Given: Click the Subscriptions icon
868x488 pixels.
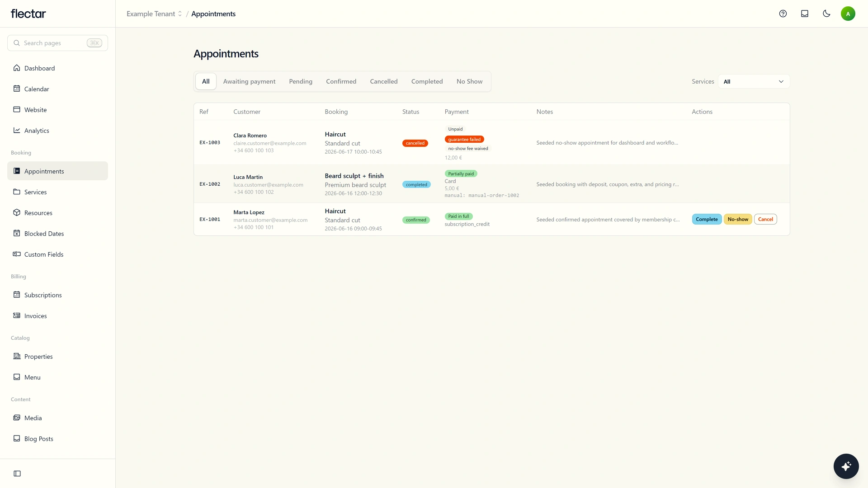Looking at the screenshot, I should [17, 295].
